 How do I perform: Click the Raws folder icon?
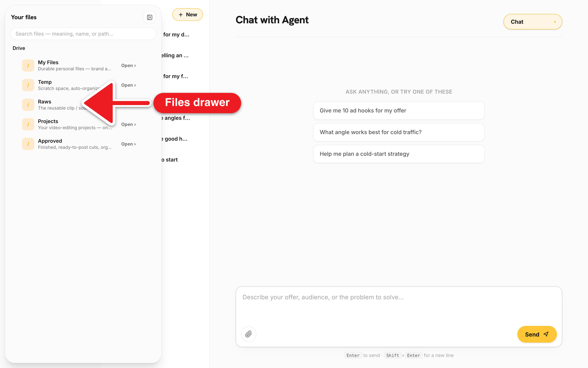coord(28,105)
